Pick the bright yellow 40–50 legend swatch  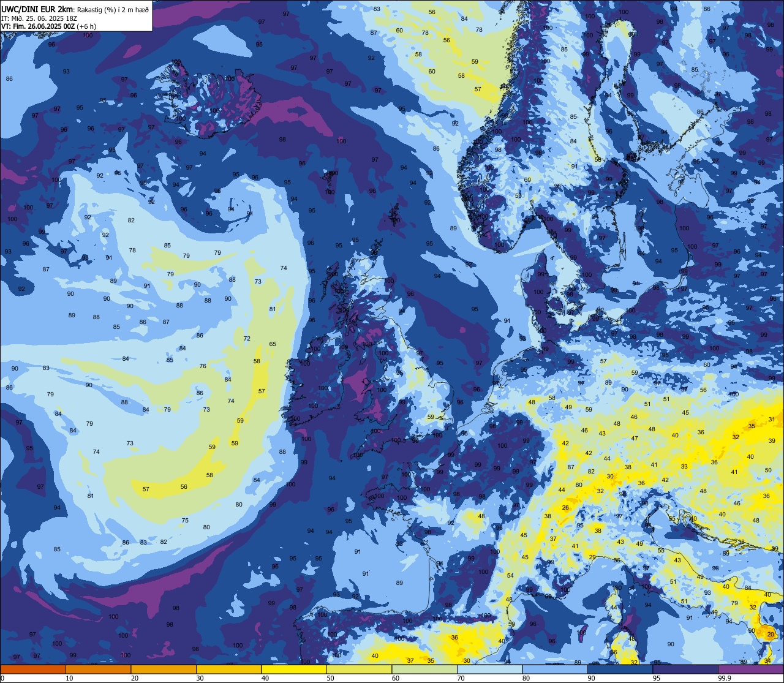pos(294,669)
